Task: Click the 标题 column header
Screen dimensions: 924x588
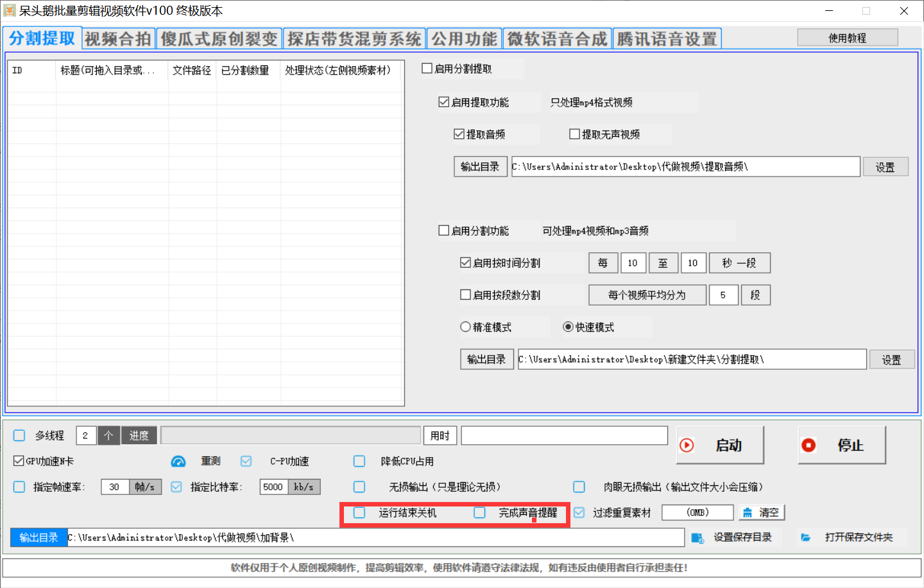Action: (112, 71)
